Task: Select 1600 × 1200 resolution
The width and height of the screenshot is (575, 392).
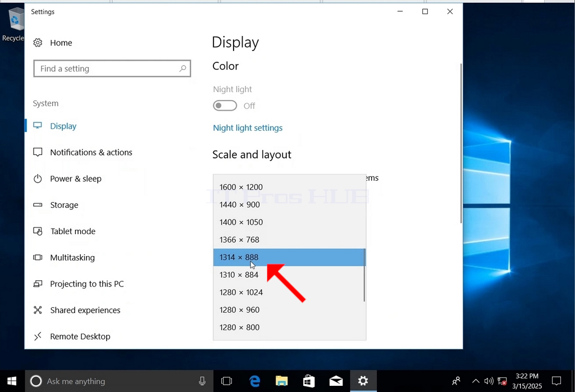Action: click(289, 187)
